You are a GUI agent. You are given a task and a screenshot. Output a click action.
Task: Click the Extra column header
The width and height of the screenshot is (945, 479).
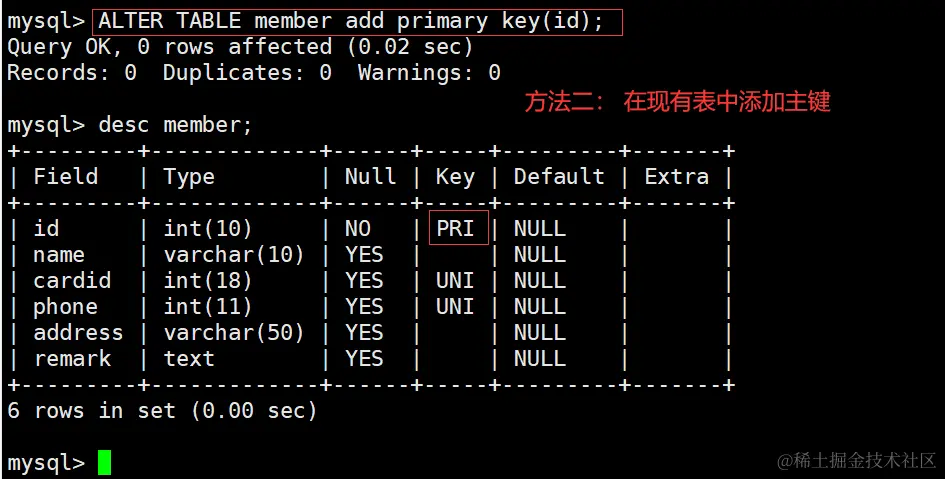click(x=676, y=177)
